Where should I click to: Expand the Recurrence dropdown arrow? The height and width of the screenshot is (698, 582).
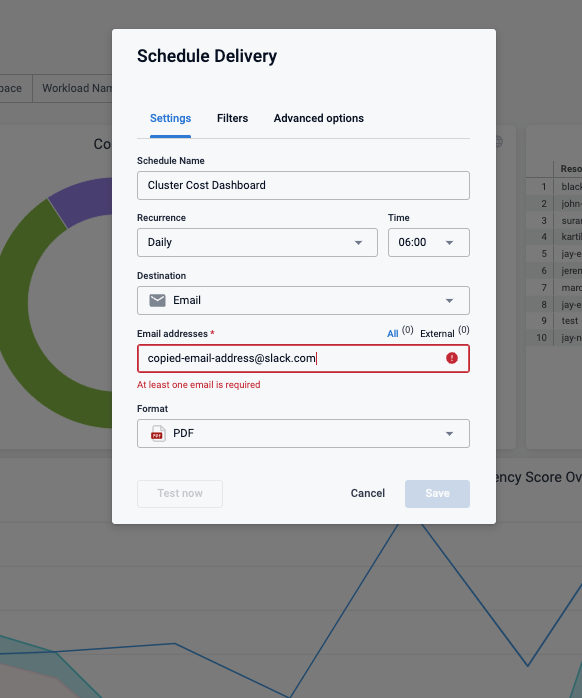click(358, 243)
